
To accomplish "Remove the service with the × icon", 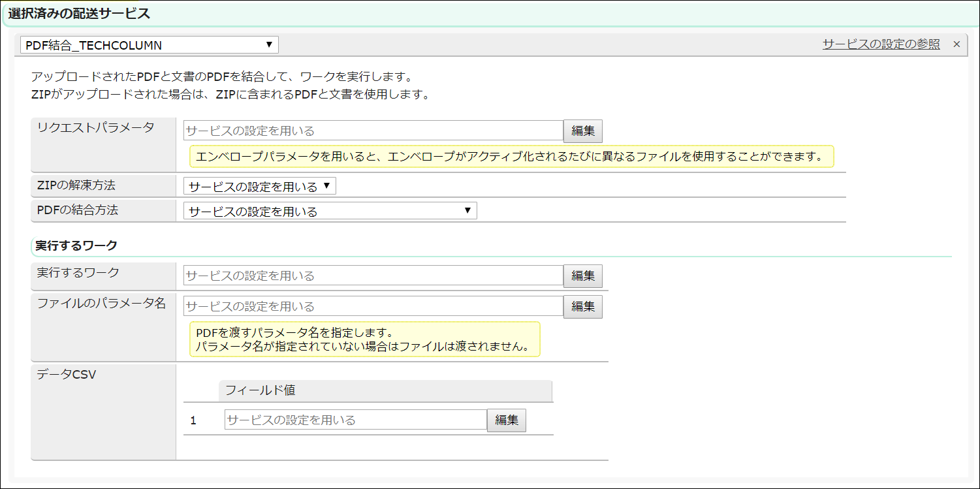I will [956, 44].
